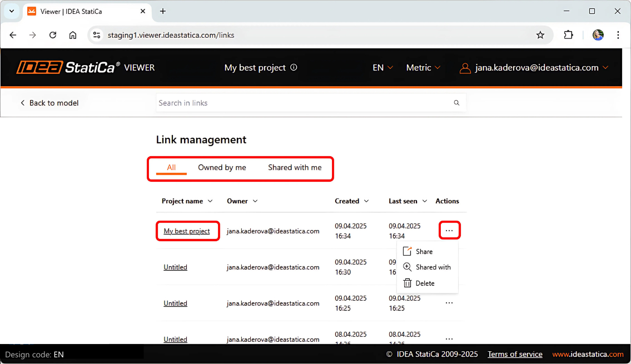The width and height of the screenshot is (631, 364).
Task: Sort by Created column header
Action: [x=351, y=201]
